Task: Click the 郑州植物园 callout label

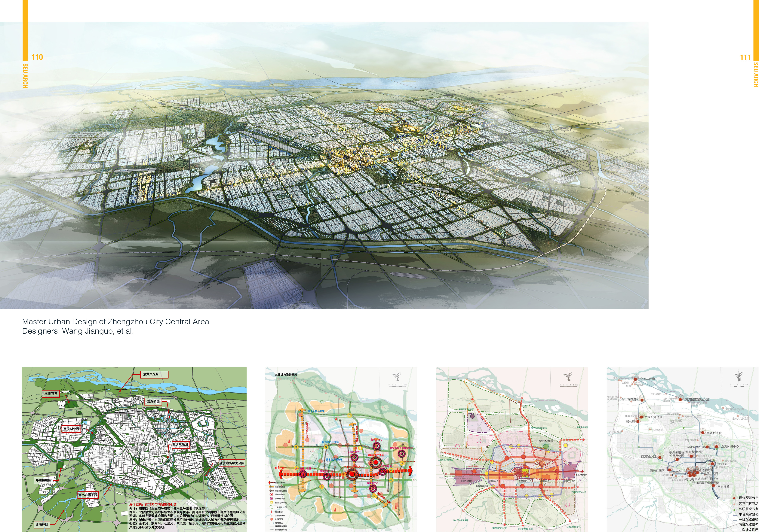Action: point(44,480)
